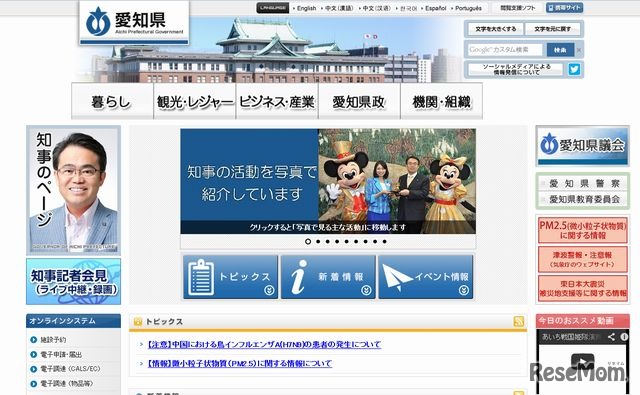The image size is (640, 395).
Task: Click bullet icon beside 電子調達 (物品等)
Action: point(33,384)
